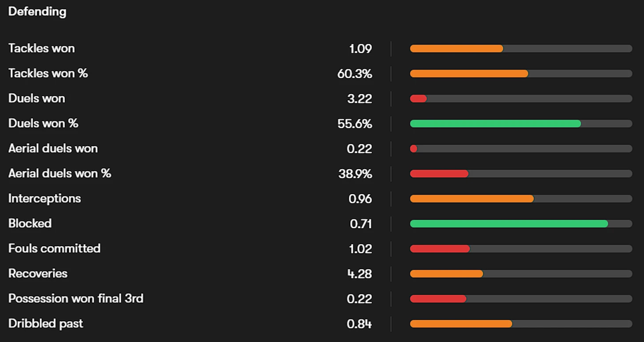Select the Fouls committed label
644x342 pixels.
click(x=54, y=248)
